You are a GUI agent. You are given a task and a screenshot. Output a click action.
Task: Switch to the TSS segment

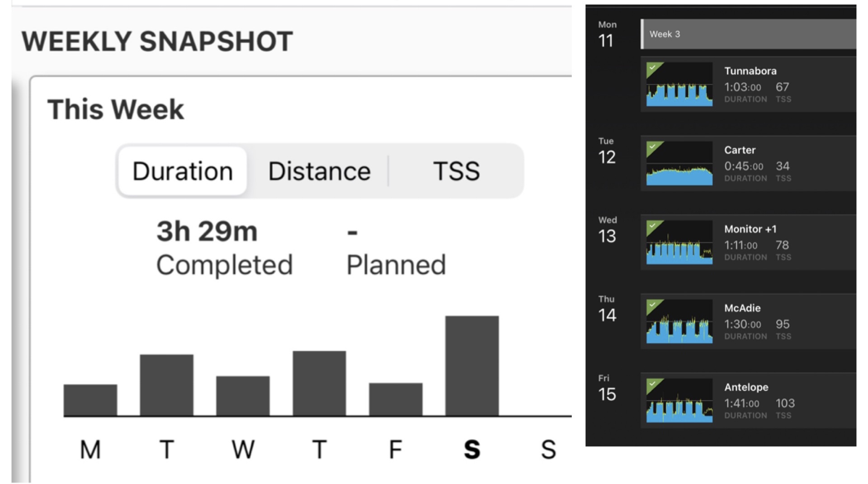tap(456, 171)
